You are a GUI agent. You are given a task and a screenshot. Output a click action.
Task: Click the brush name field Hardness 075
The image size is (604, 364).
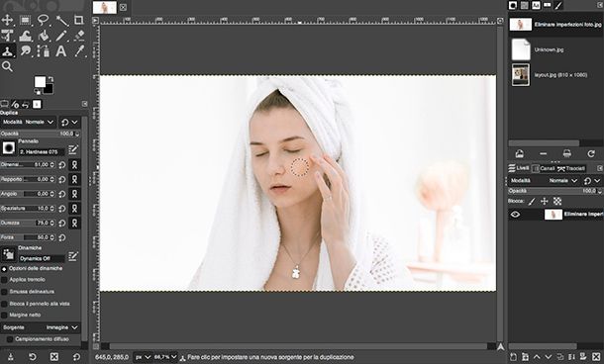[x=42, y=152]
